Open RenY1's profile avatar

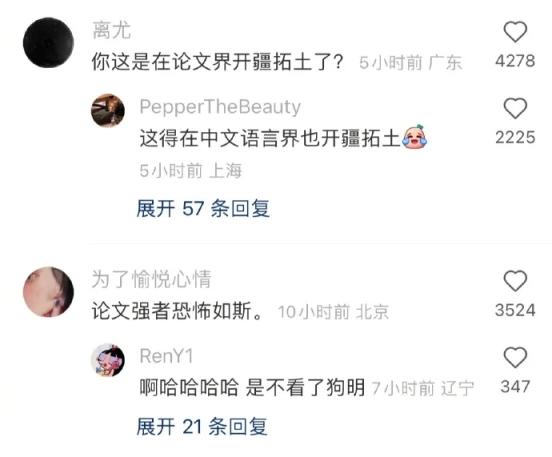108,360
